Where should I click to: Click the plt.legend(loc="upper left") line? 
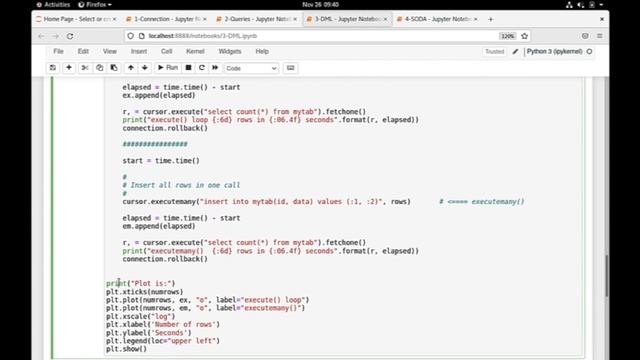click(163, 341)
